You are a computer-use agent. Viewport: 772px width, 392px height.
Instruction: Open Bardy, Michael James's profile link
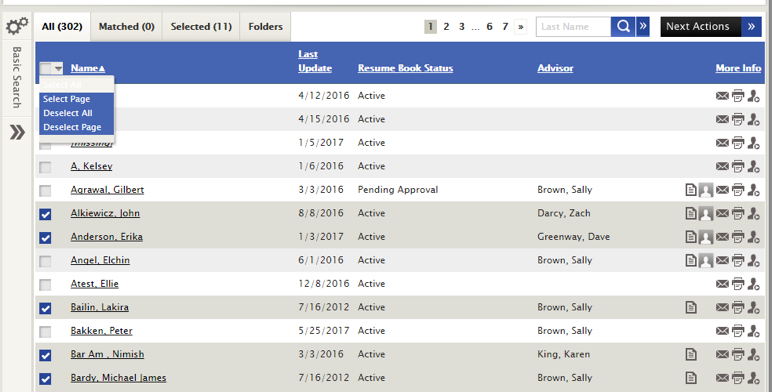point(118,378)
